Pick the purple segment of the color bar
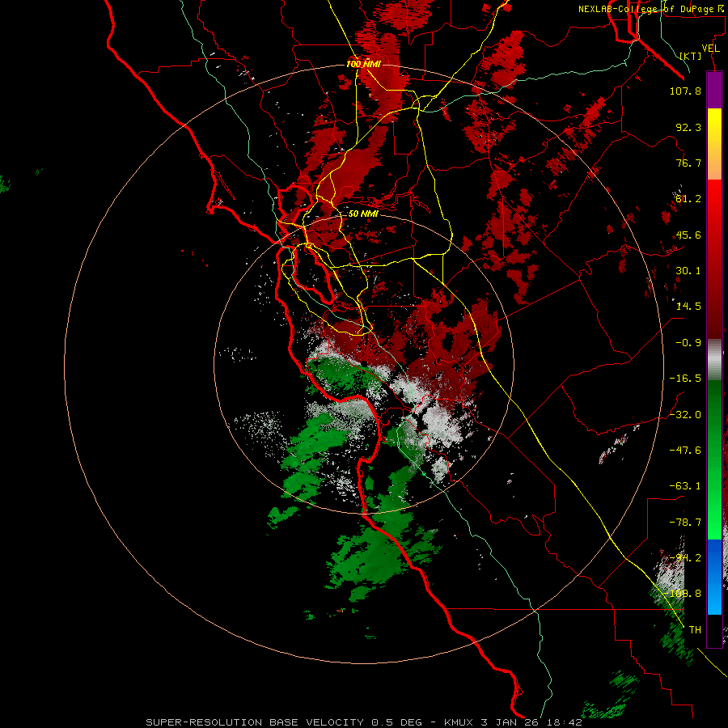Screen dimensions: 728x728 tap(714, 90)
